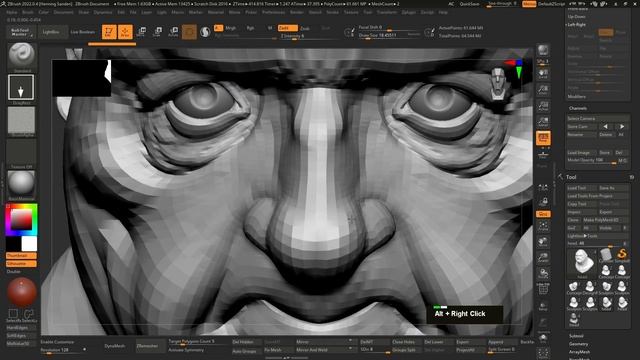Click Make PolyMesh3D
Viewport: 640px width, 360px height.
tap(605, 220)
